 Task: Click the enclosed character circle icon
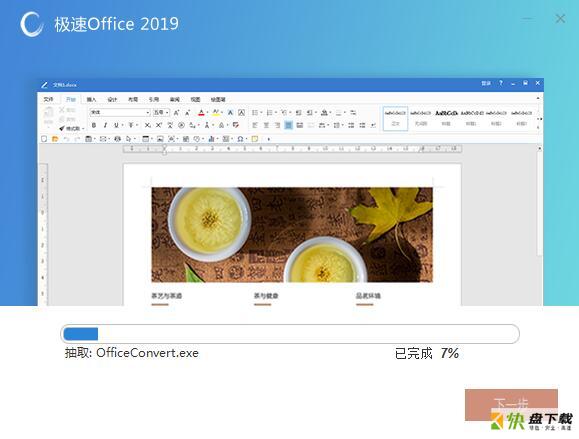point(181,126)
